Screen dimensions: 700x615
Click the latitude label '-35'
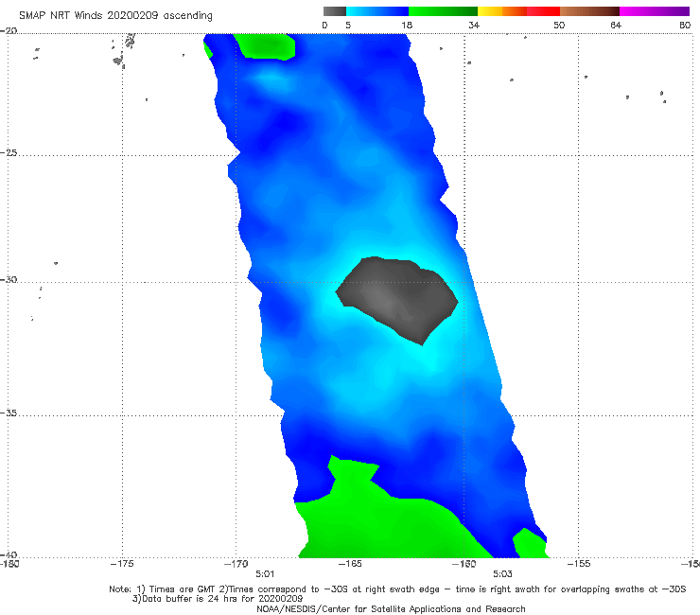click(9, 413)
